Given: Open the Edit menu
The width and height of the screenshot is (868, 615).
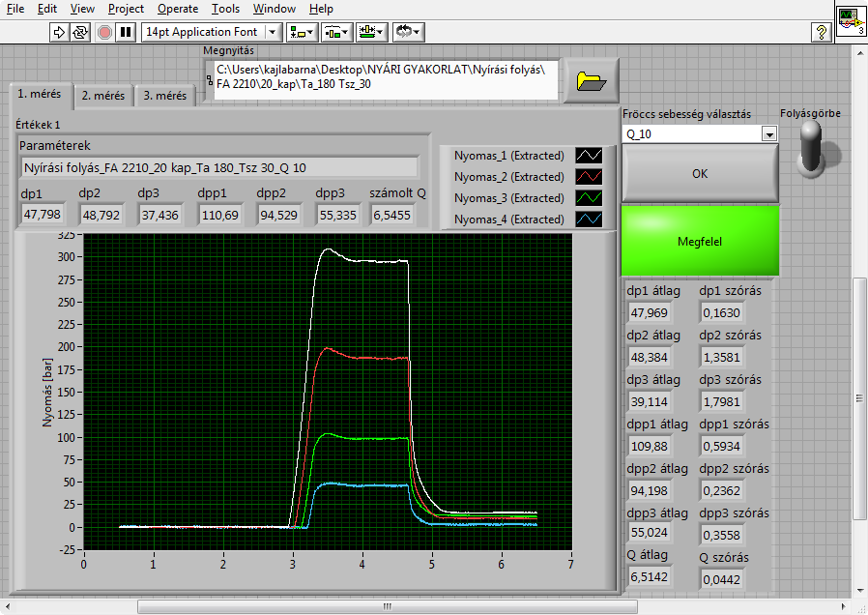Looking at the screenshot, I should point(47,9).
